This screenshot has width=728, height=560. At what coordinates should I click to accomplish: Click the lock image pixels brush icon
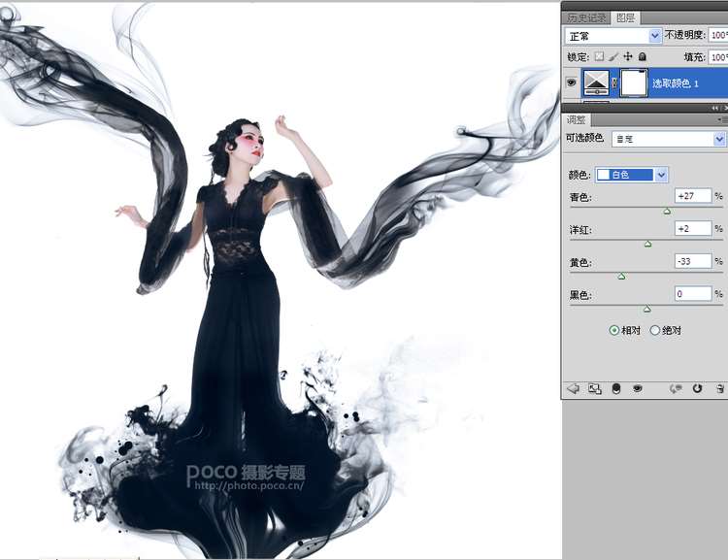pos(612,57)
